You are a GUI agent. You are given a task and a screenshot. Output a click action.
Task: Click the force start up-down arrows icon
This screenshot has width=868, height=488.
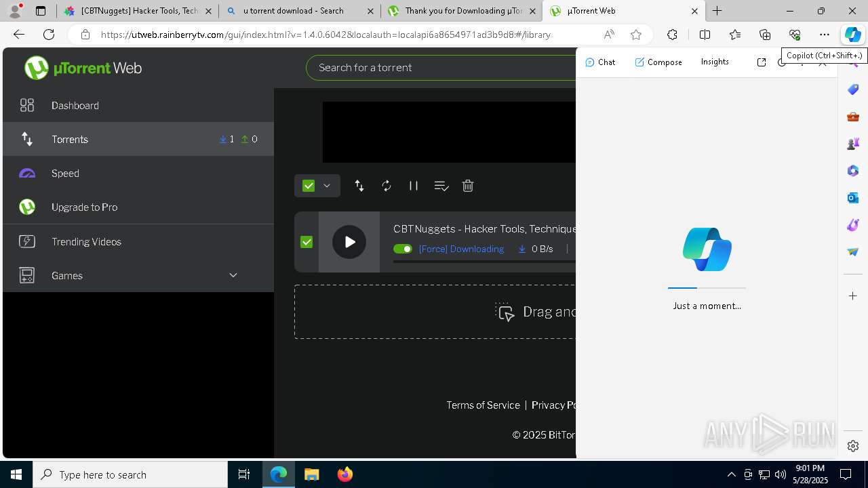359,186
